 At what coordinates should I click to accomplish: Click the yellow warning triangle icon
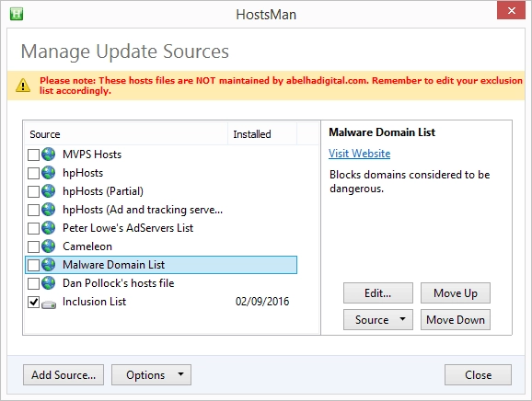tap(23, 86)
